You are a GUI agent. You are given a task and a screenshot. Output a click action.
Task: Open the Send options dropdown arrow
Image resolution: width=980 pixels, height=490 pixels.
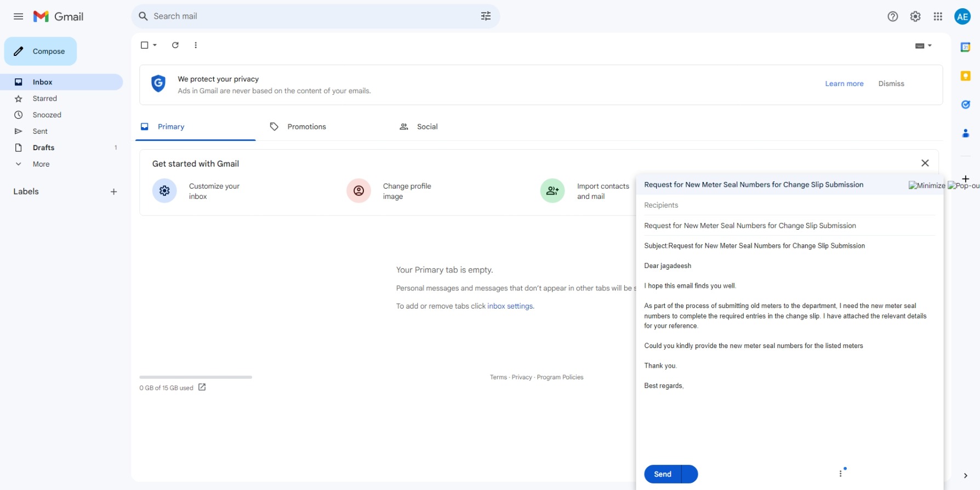(690, 474)
